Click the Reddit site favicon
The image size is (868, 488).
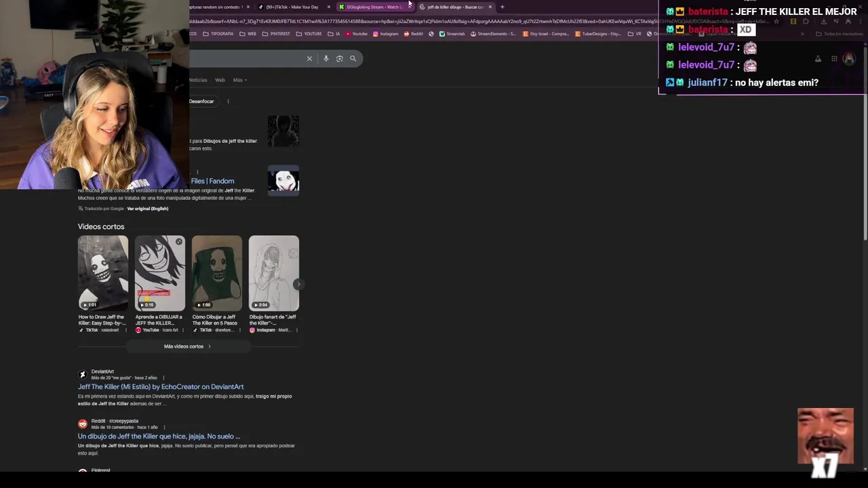click(x=83, y=424)
